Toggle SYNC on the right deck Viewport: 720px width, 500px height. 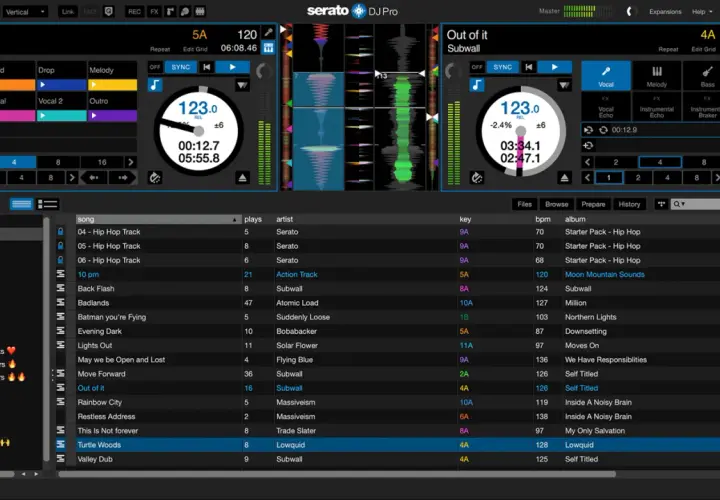click(502, 67)
